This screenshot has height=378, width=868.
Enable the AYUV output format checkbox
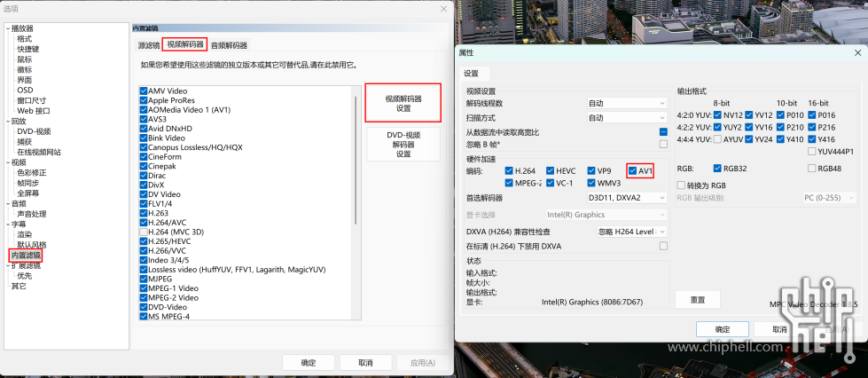coord(717,139)
